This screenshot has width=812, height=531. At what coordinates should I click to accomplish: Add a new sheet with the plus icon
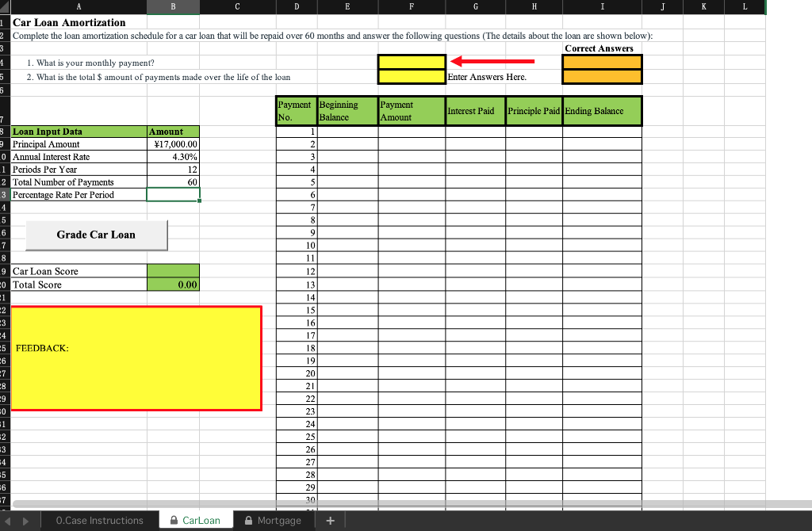point(331,521)
